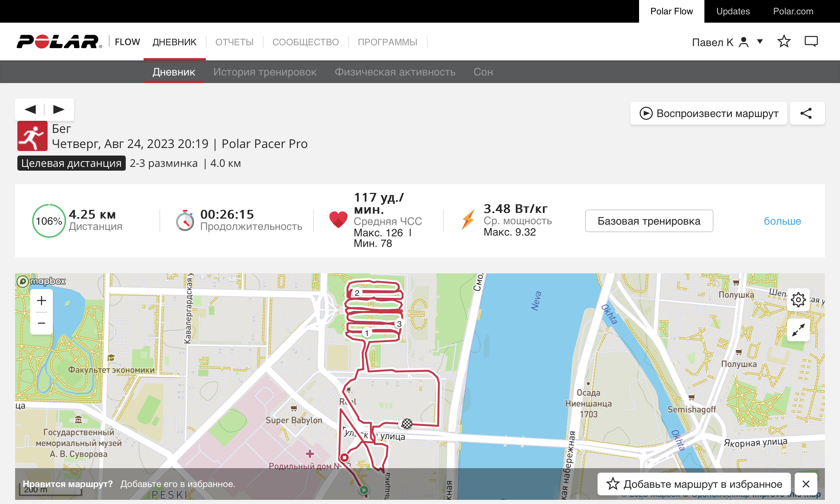
Task: Go to previous training with left arrow
Action: (30, 109)
